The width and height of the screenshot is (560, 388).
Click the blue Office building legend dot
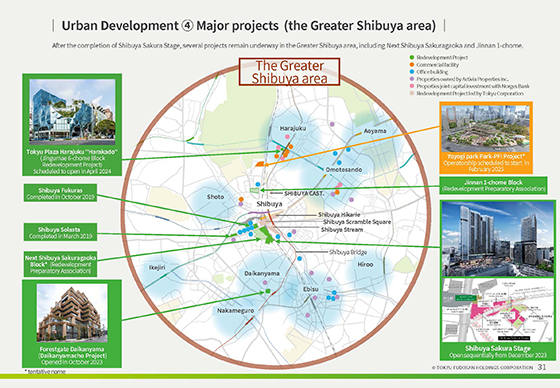pyautogui.click(x=412, y=72)
